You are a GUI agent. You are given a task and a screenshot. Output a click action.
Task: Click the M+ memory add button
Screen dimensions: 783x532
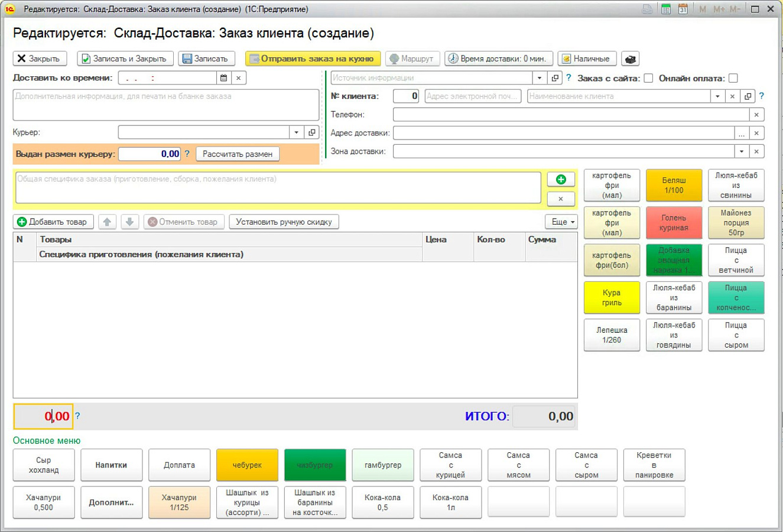point(719,9)
